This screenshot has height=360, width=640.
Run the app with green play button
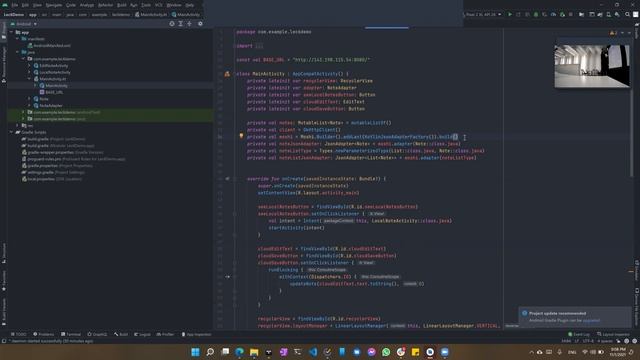click(x=510, y=14)
